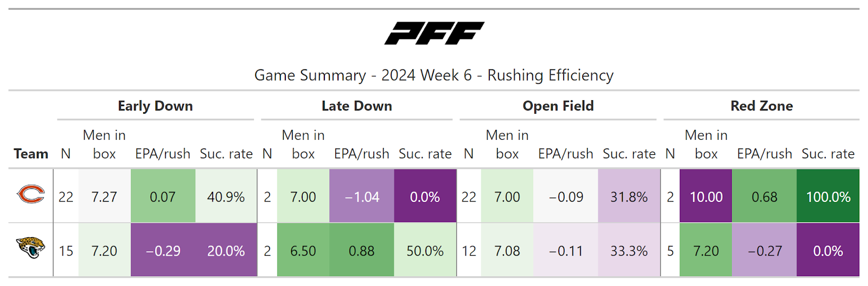Click the Bears 0.68 red zone EPA/rush cell
Screen dimensions: 868x286
(x=764, y=197)
